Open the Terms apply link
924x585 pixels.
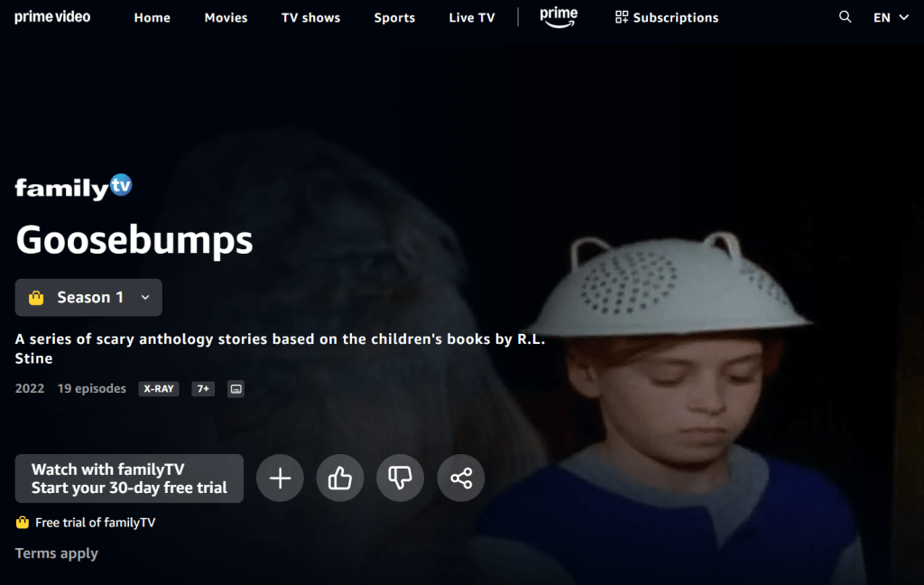click(x=57, y=553)
